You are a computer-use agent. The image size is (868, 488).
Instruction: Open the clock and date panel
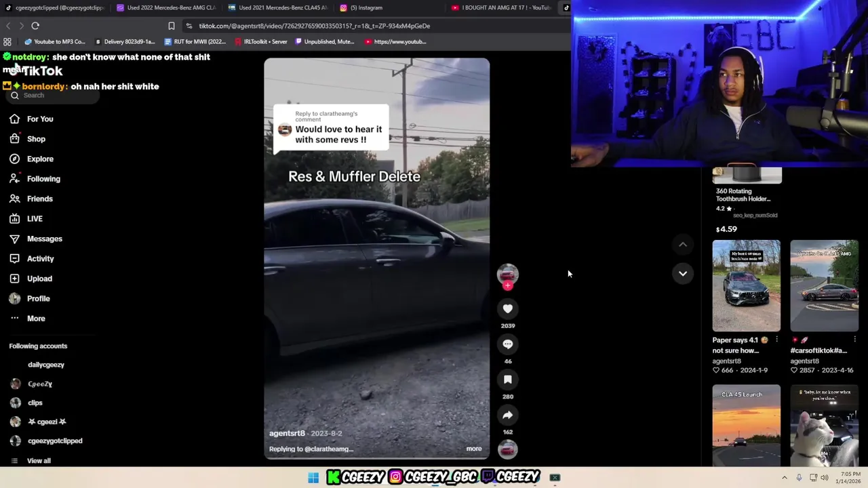(848, 478)
